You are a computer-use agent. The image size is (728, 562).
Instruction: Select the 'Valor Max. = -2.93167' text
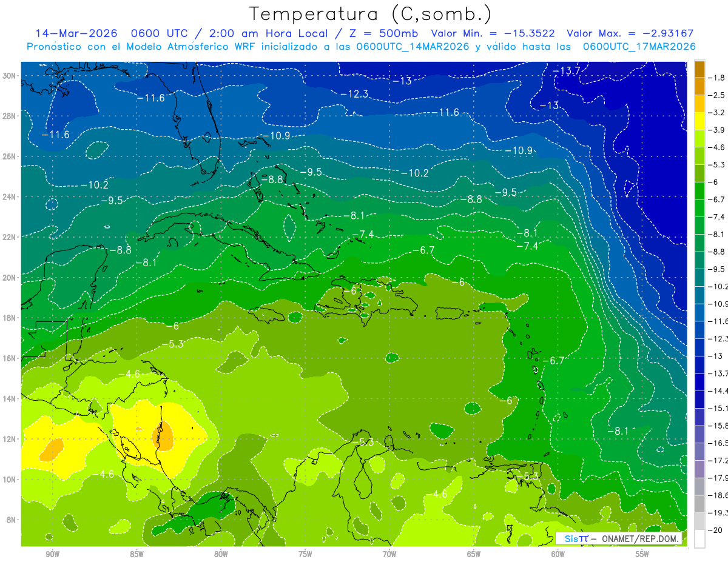coord(630,33)
